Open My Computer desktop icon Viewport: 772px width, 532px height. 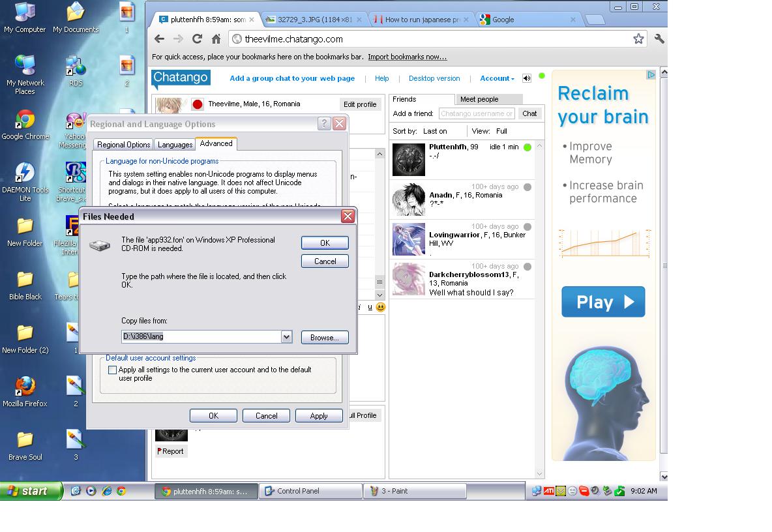point(25,18)
